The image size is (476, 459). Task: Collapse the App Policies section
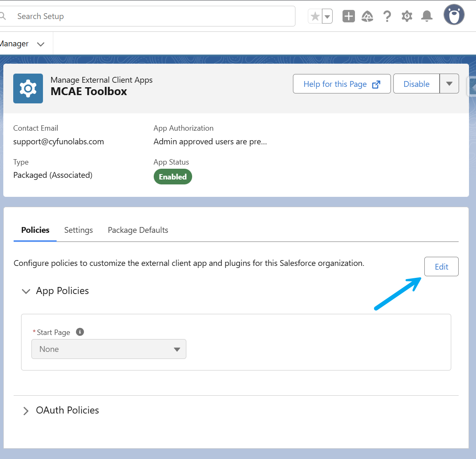tap(26, 291)
